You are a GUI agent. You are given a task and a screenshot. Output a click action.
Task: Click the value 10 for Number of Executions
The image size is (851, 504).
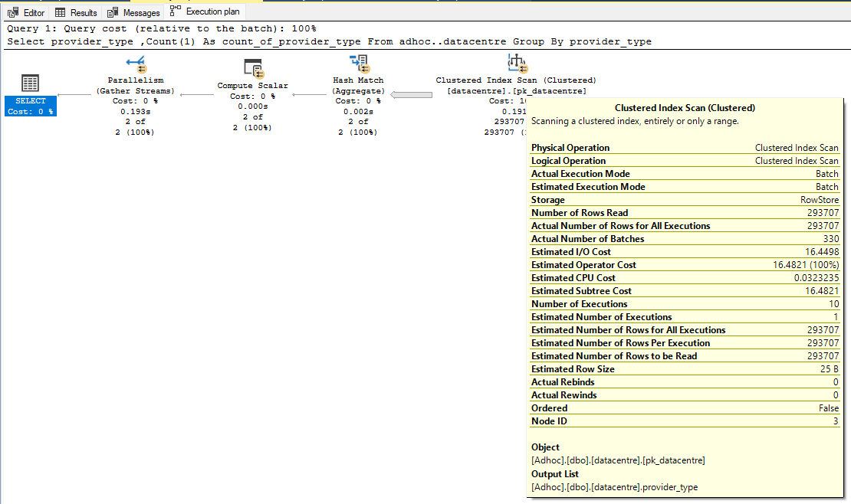[x=834, y=304]
